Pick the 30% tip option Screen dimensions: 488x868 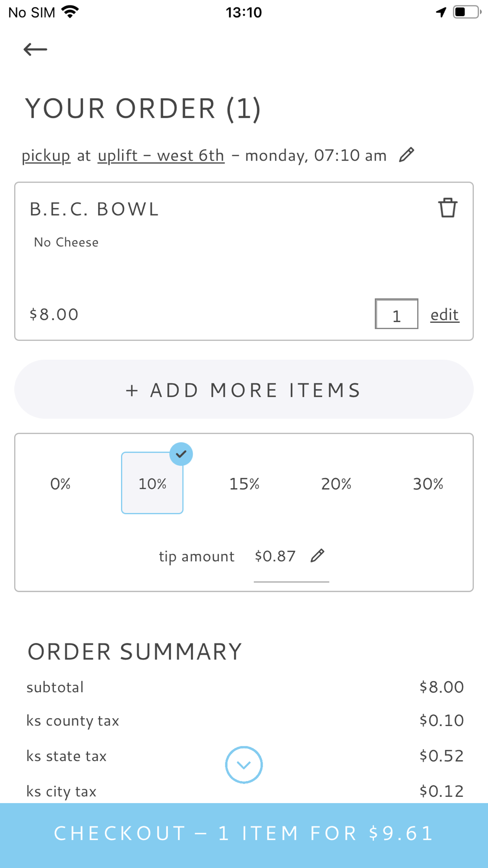(428, 484)
